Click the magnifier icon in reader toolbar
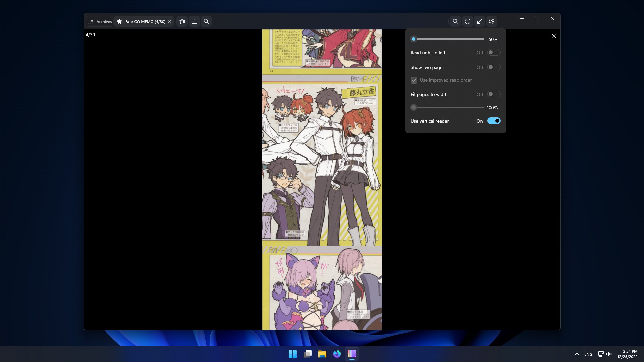 click(x=455, y=21)
